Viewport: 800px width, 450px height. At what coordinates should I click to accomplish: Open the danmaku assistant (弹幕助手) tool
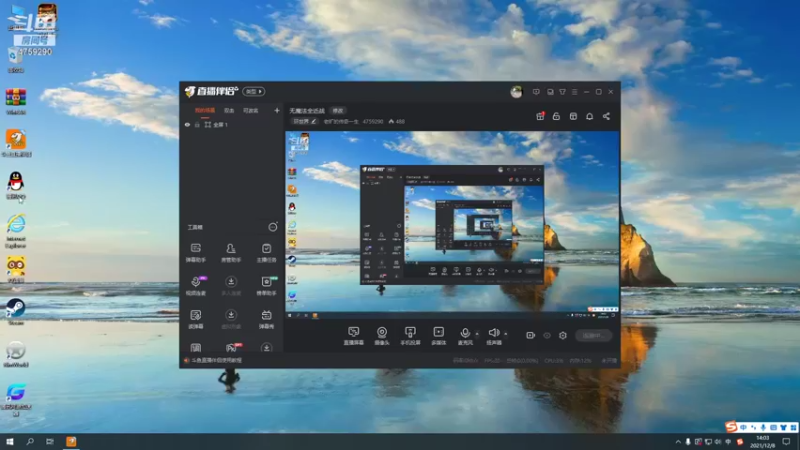[x=195, y=253]
